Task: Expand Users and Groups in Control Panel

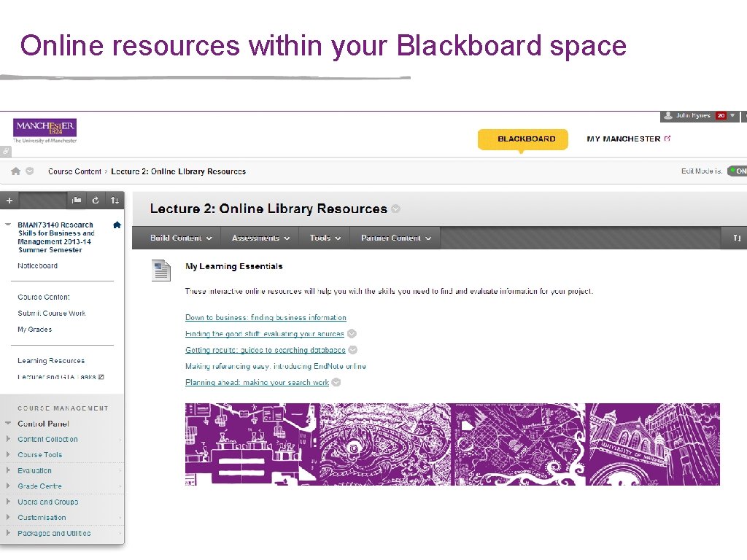Action: tap(8, 502)
